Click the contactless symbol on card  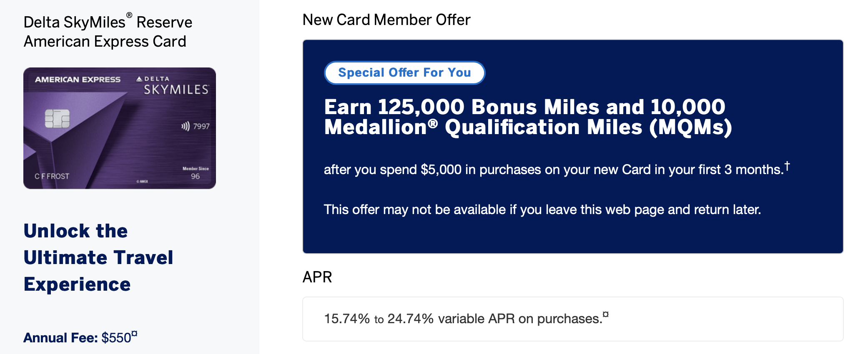tap(185, 126)
